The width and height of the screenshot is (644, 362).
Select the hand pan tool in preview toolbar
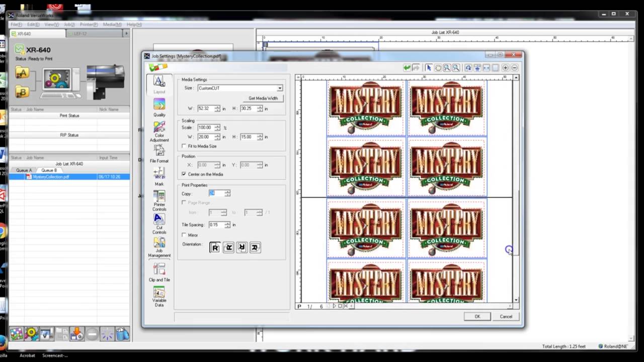point(438,68)
